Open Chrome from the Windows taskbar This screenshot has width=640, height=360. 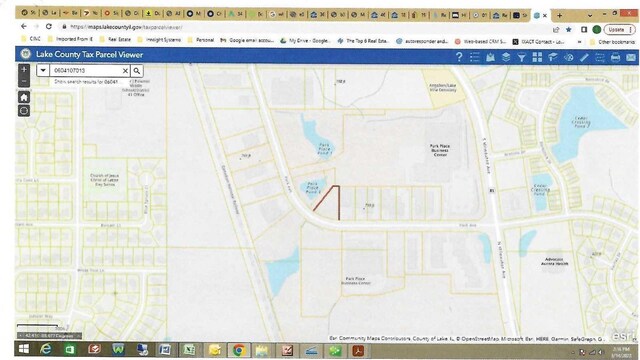(238, 350)
